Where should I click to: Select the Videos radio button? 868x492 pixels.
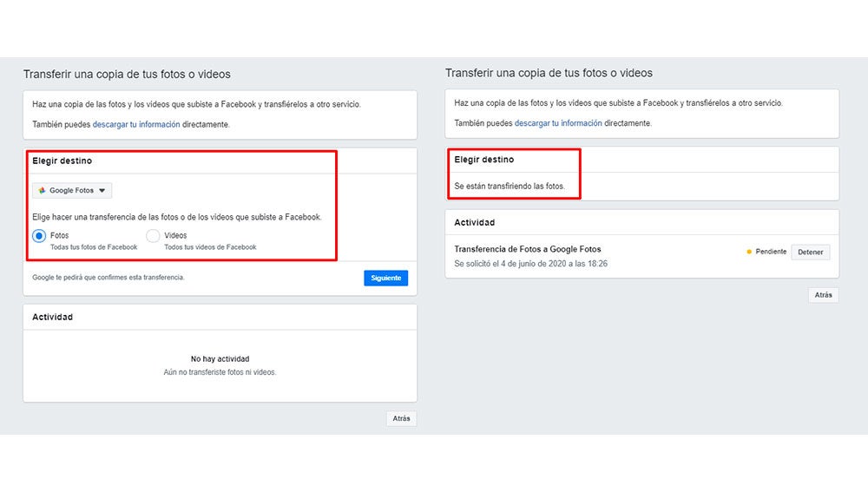[x=153, y=236]
